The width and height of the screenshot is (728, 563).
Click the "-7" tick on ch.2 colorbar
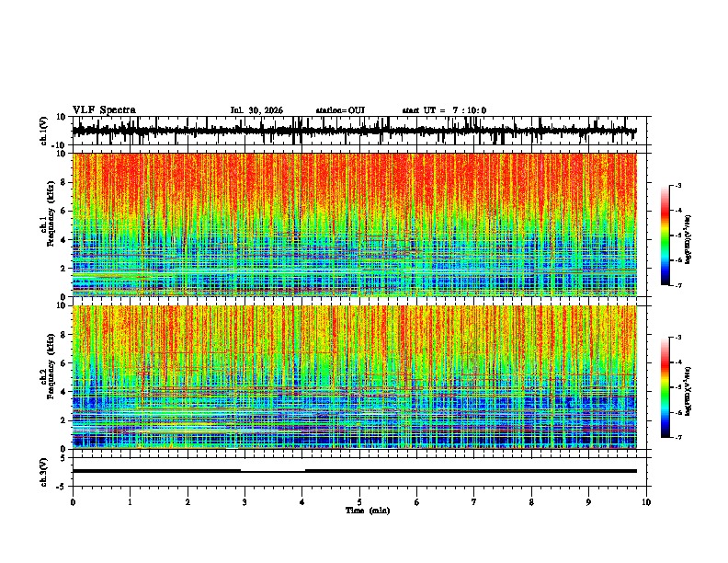coord(677,438)
